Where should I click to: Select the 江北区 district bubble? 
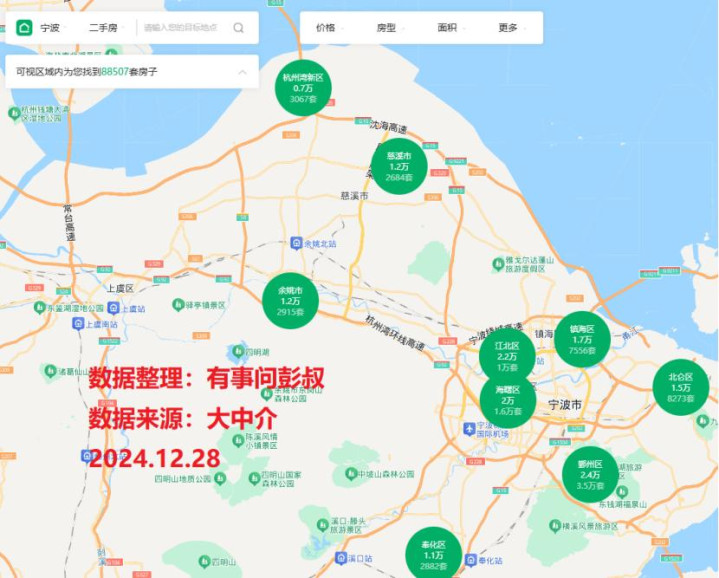[507, 355]
